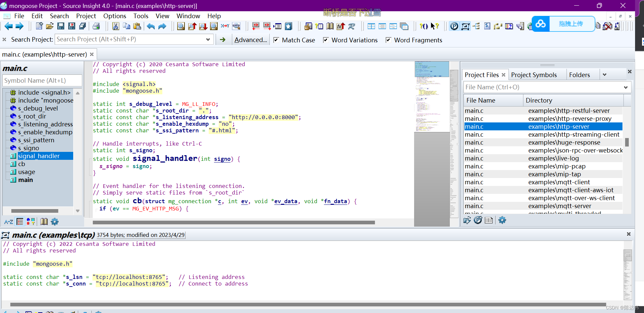The height and width of the screenshot is (313, 644).
Task: Open symbol window settings gear
Action: click(55, 222)
